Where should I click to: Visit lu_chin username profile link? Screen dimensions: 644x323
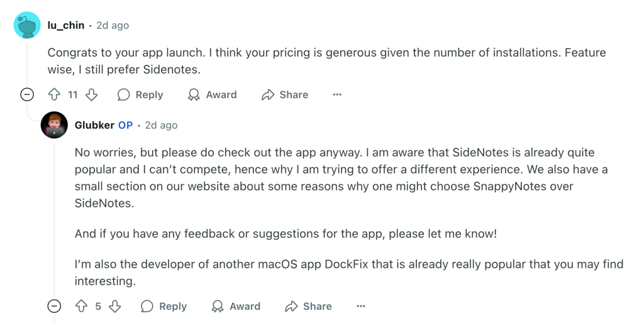click(x=65, y=25)
